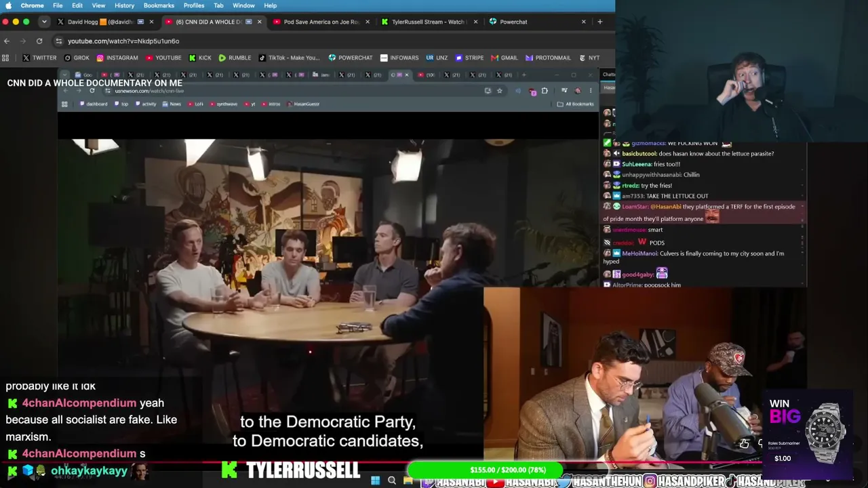Open the Chrome application menu

33,5
